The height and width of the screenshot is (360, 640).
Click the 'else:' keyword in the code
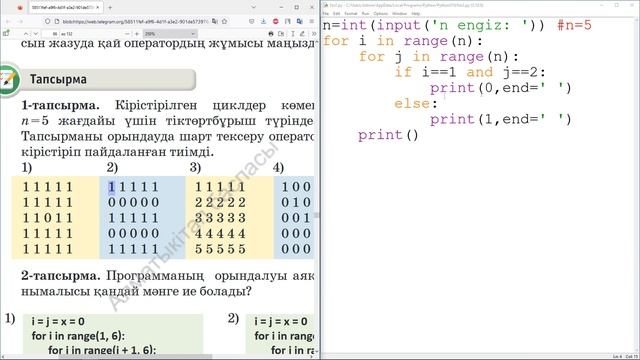[x=416, y=103]
